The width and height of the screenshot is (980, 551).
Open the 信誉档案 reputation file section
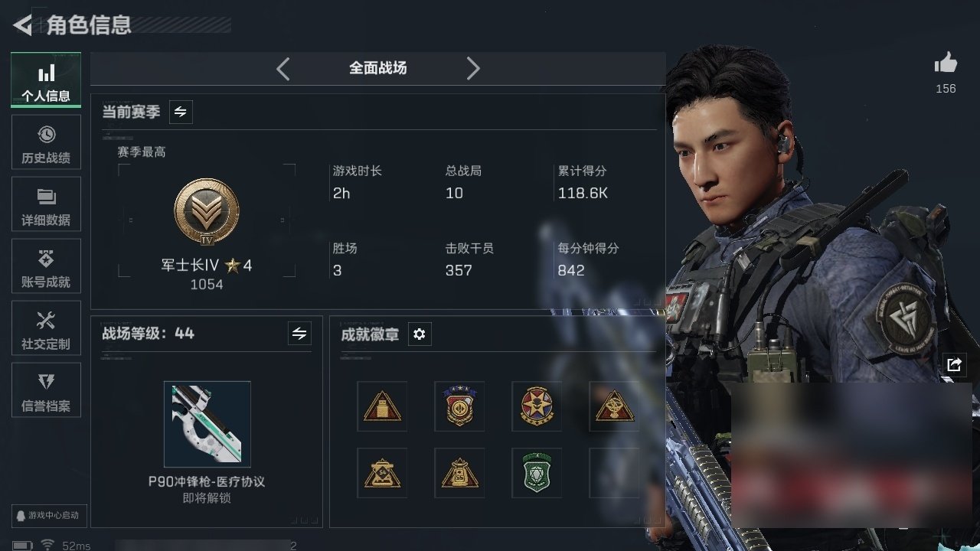tap(46, 393)
